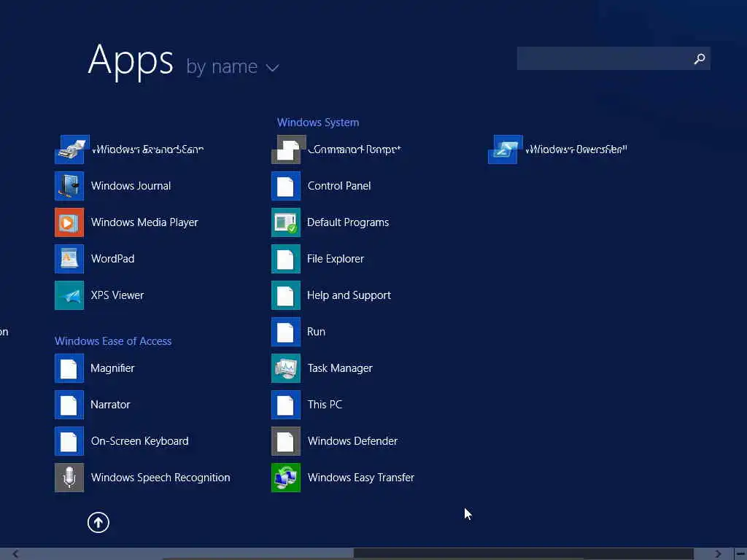This screenshot has width=747, height=560.
Task: Open the XPS Viewer icon
Action: coord(69,295)
